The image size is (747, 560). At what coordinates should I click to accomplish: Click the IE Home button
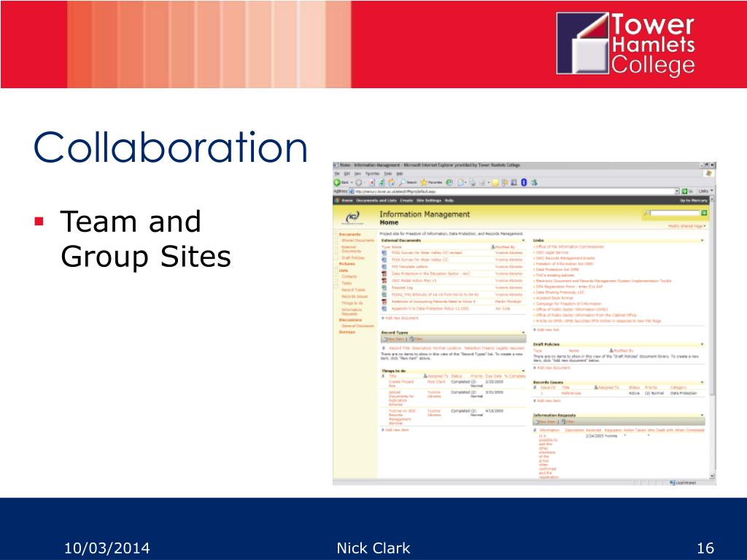(x=391, y=182)
